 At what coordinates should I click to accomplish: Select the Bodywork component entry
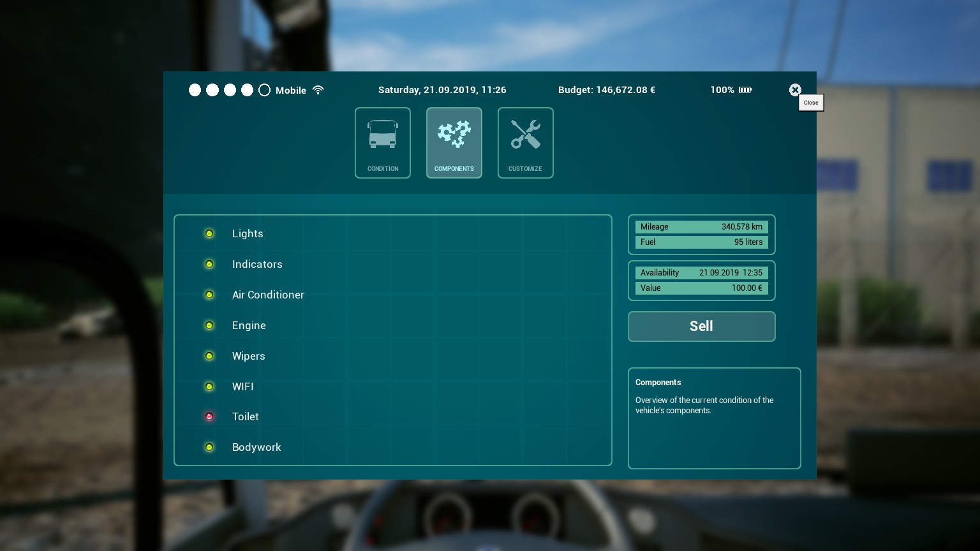click(x=256, y=447)
